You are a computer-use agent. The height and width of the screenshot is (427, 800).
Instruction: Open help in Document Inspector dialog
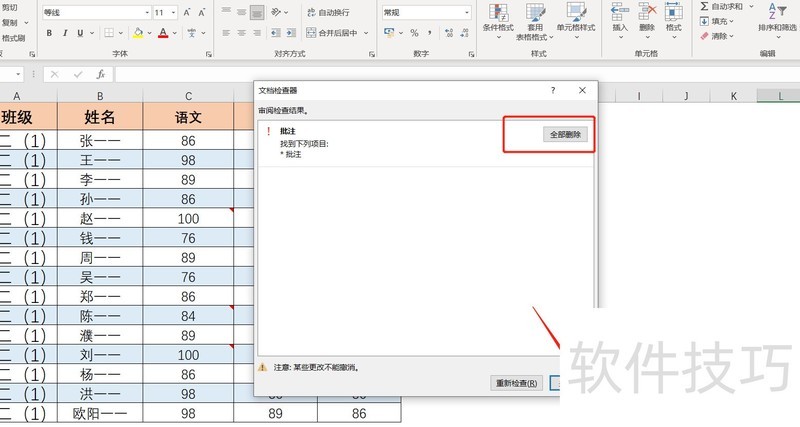pos(553,90)
